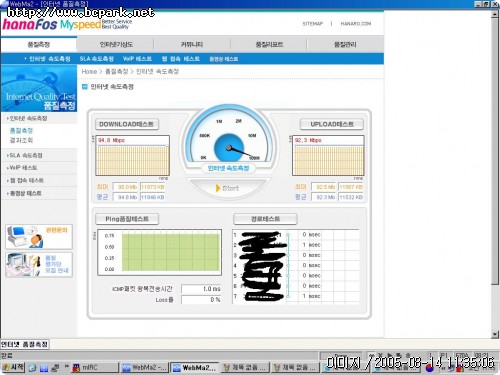500x375 pixels.
Task: Click the vertical scrollbar down arrow
Action: coord(495,334)
